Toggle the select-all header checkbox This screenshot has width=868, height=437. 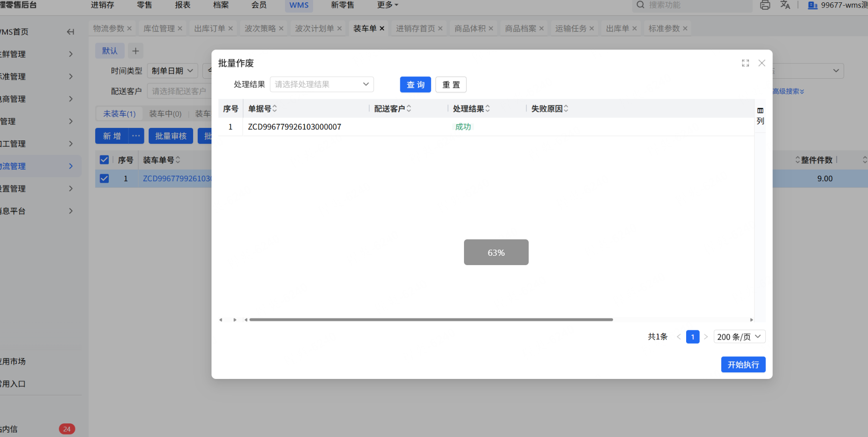click(104, 160)
